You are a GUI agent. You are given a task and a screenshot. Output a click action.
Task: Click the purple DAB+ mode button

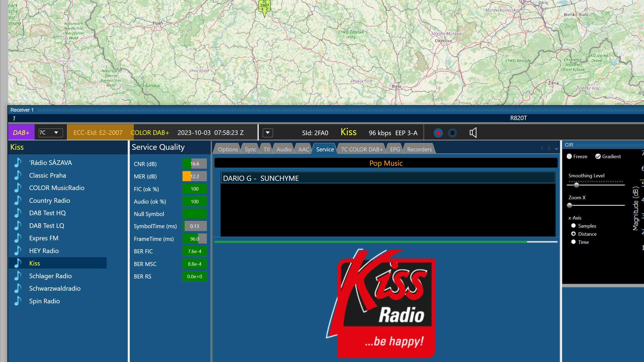coord(21,133)
